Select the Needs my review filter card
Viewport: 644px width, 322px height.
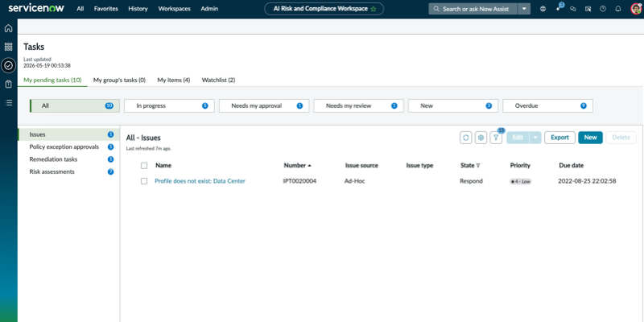click(x=358, y=105)
